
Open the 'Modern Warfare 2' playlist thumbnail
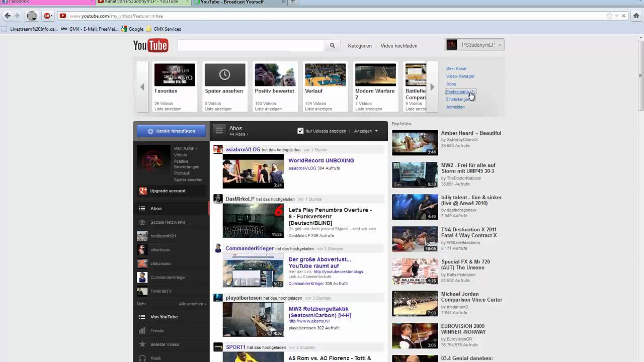point(376,75)
